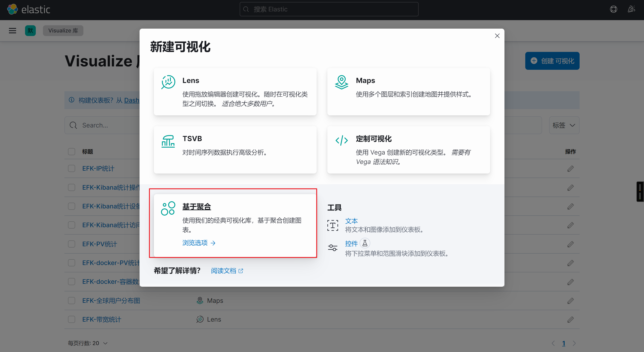The width and height of the screenshot is (644, 352).
Task: Open the EFK-PV统计 visualization
Action: 100,244
